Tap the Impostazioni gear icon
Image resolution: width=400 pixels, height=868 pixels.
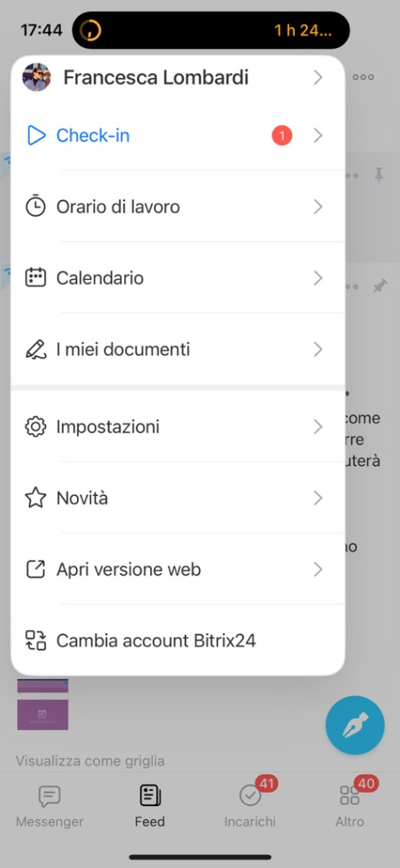coord(36,427)
